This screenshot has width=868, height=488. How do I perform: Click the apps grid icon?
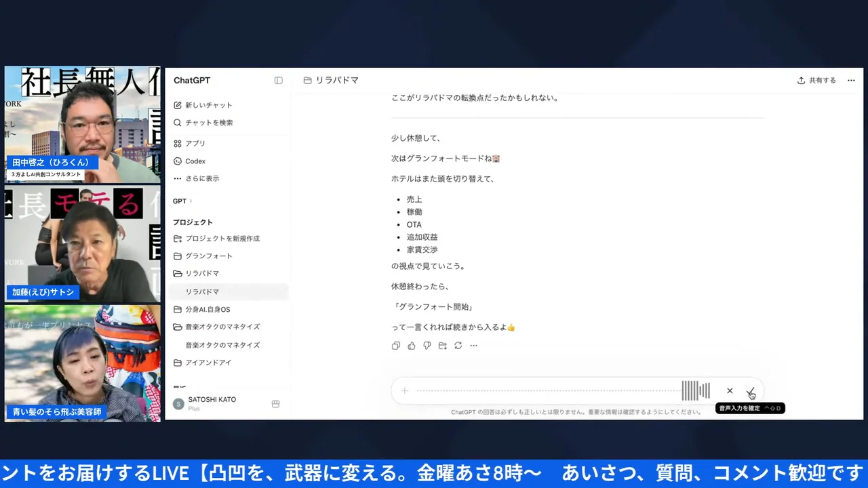[x=178, y=144]
